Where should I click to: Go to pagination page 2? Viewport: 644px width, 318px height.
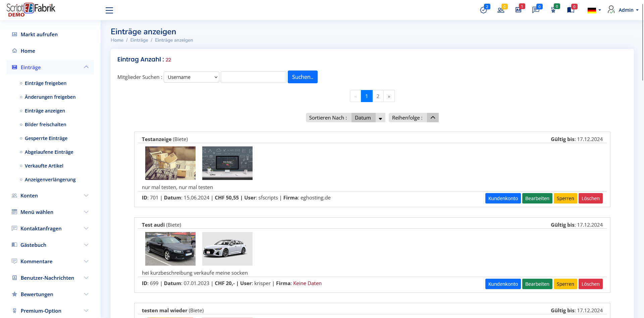point(378,96)
